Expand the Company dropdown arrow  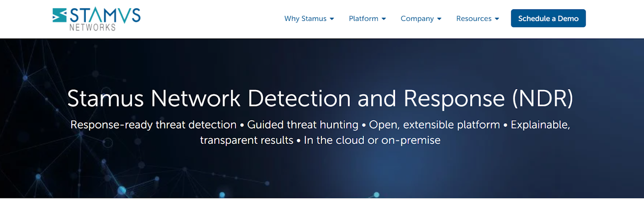click(x=439, y=19)
